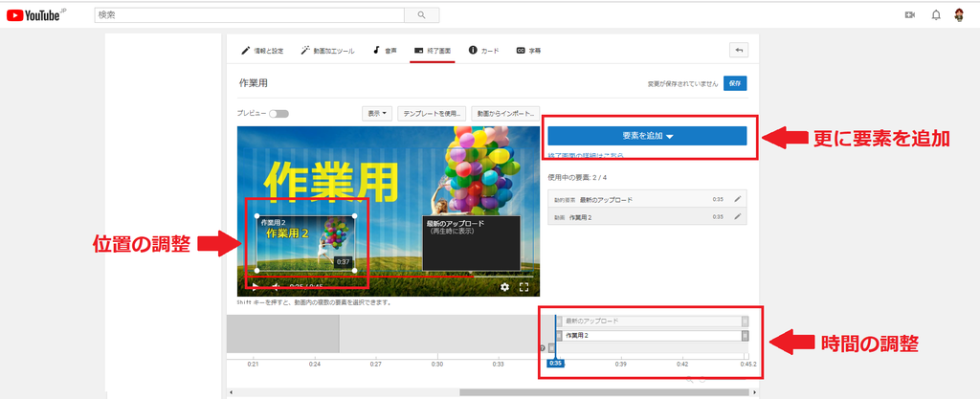The height and width of the screenshot is (399, 980).
Task: Click right handle of 作業用2 timeline bar
Action: point(745,336)
